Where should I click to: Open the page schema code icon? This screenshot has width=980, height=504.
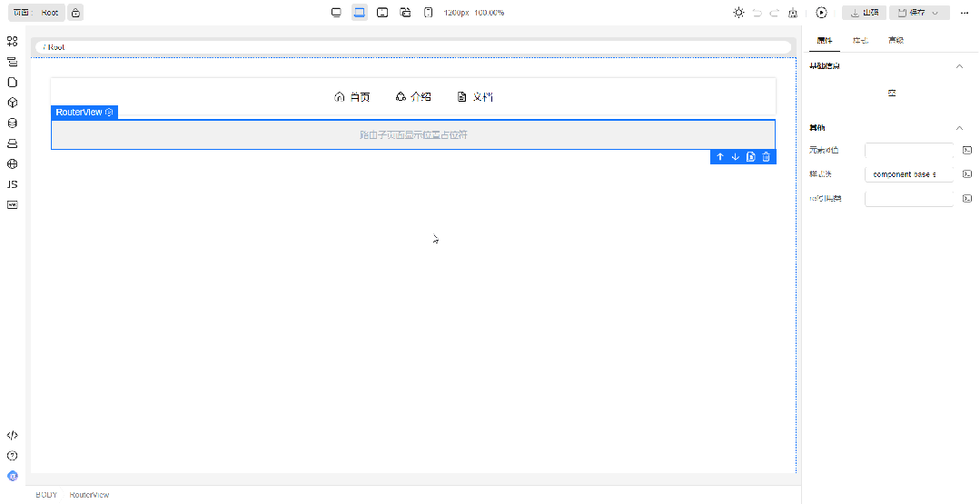click(12, 435)
